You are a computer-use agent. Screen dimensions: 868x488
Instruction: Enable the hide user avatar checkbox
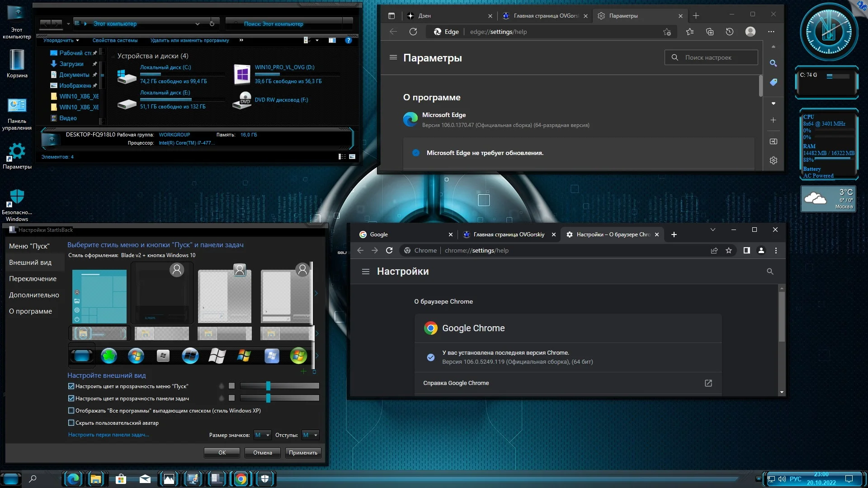coord(71,423)
